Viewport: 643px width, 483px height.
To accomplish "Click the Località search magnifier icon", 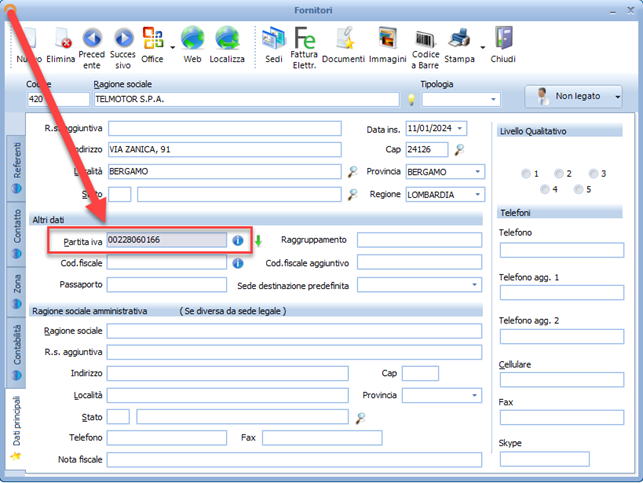I will (x=352, y=171).
